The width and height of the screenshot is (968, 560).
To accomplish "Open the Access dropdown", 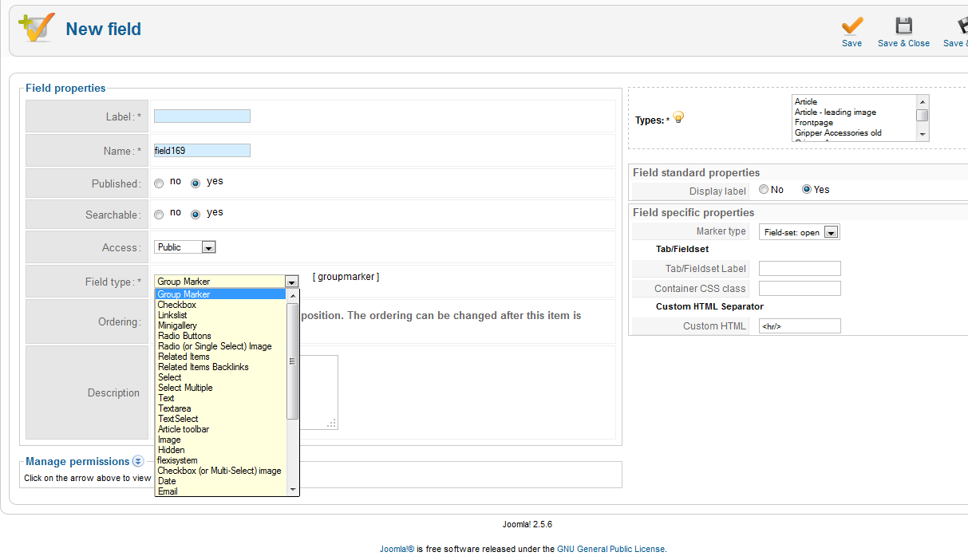I will pos(185,247).
